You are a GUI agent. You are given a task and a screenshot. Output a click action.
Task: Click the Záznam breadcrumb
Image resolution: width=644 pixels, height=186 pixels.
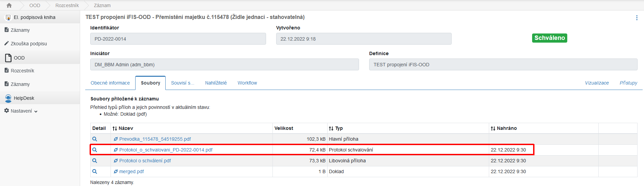(x=102, y=5)
